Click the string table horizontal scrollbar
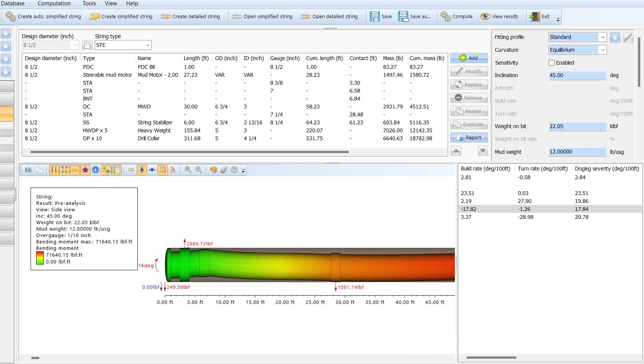 coord(190,152)
